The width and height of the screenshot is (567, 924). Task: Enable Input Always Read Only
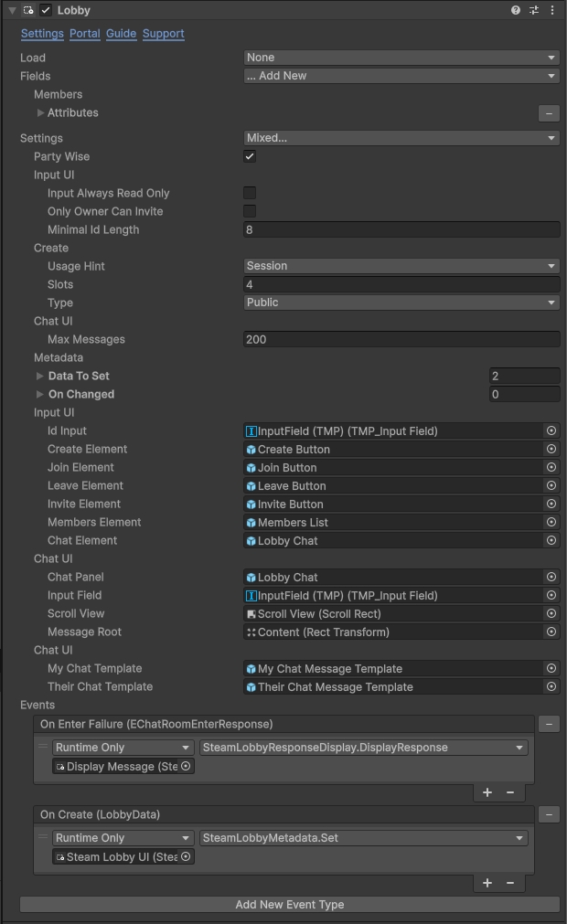pyautogui.click(x=249, y=193)
